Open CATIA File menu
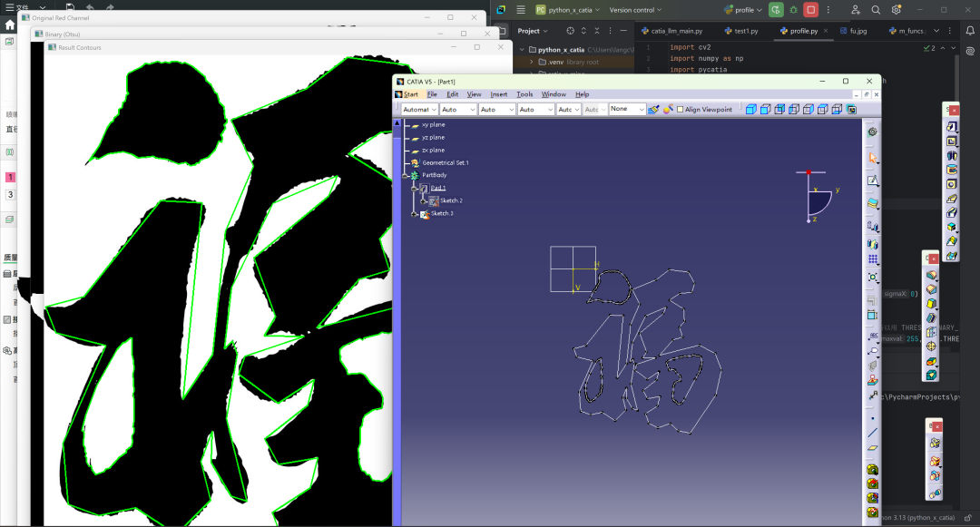 coord(432,94)
